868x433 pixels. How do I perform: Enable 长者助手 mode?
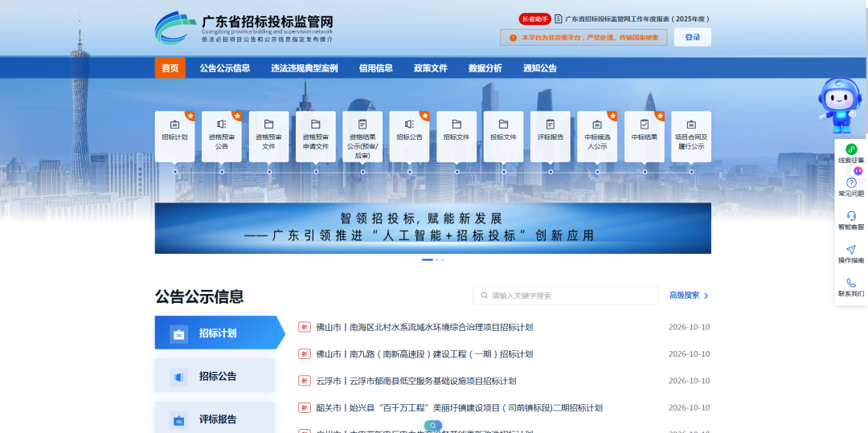534,18
